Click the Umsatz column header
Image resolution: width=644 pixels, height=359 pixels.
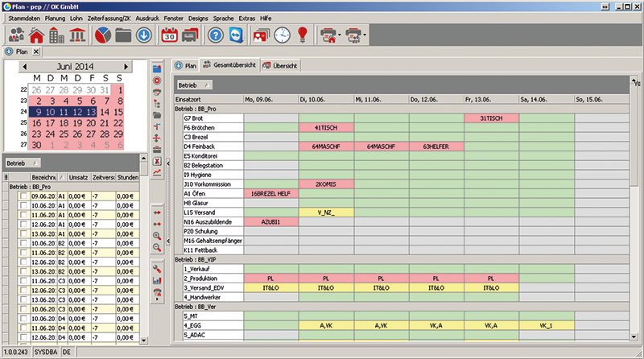pyautogui.click(x=80, y=177)
